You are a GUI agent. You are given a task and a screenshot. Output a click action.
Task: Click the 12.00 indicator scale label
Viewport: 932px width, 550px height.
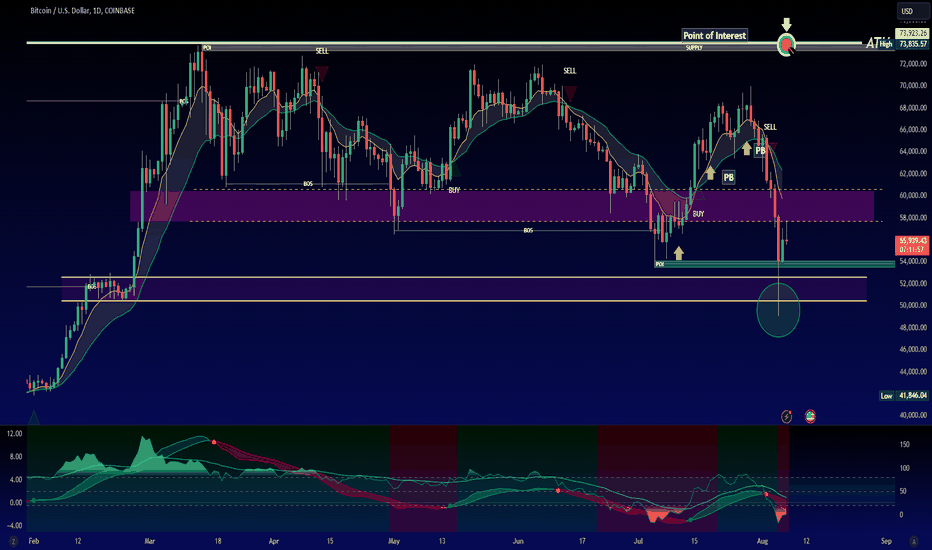[x=15, y=433]
